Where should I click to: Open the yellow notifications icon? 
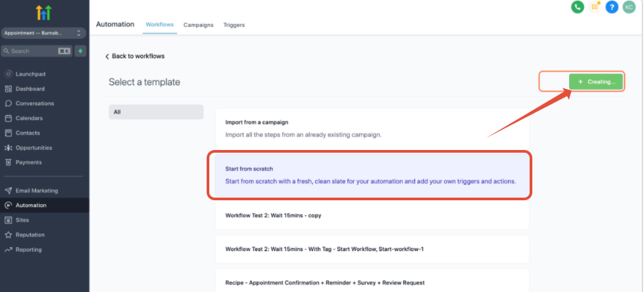tap(595, 7)
